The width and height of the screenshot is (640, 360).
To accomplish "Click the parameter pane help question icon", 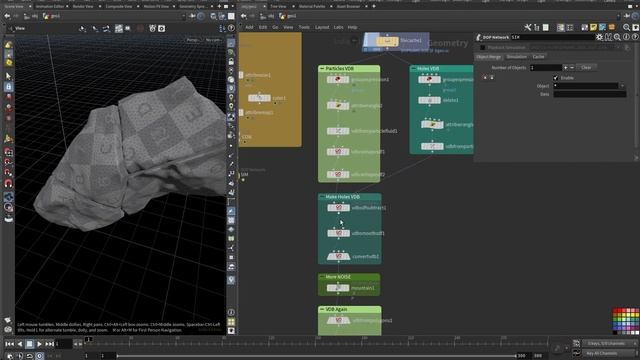I will [x=635, y=37].
